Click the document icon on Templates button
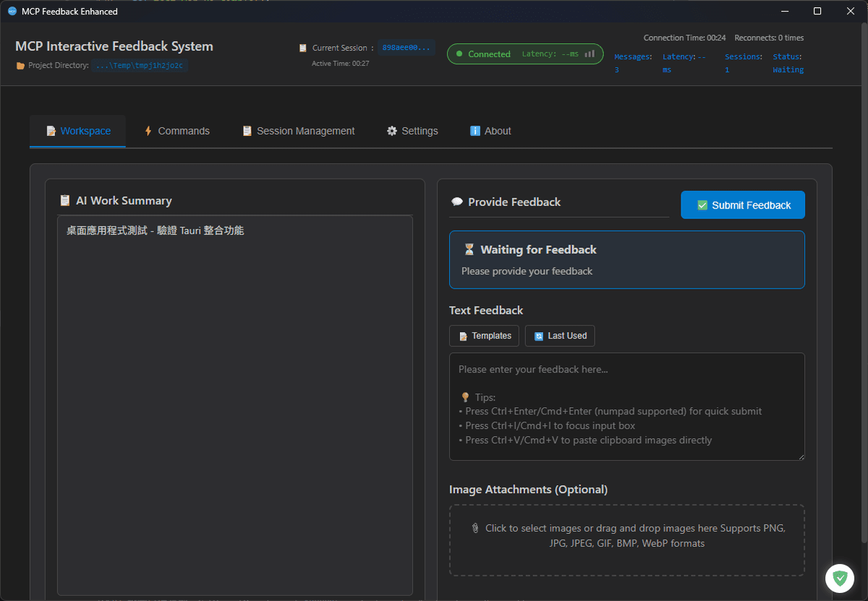The width and height of the screenshot is (868, 601). [463, 336]
